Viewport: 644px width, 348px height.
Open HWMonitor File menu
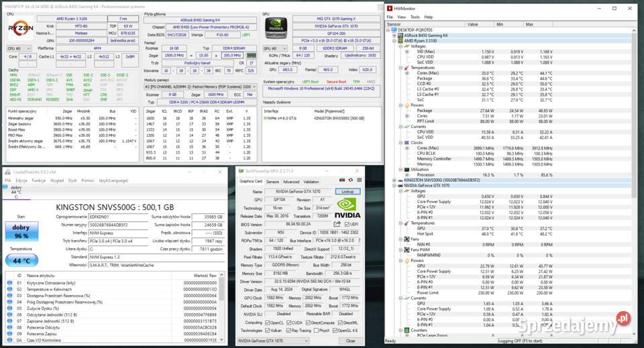coord(390,17)
